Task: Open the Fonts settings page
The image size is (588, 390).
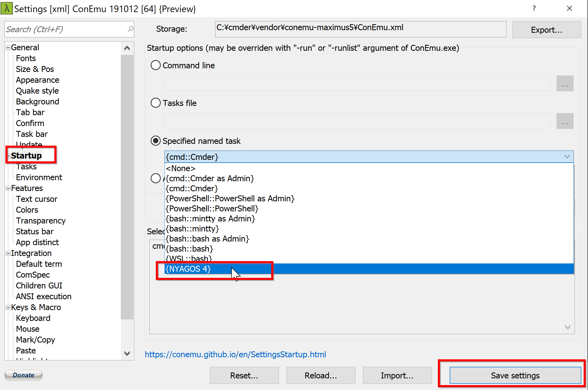Action: [x=26, y=58]
